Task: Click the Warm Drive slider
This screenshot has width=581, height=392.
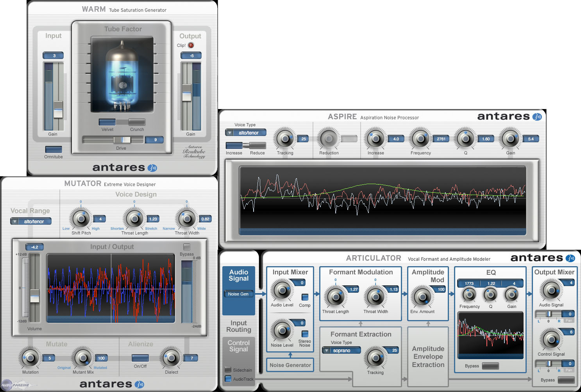Action: [x=122, y=140]
